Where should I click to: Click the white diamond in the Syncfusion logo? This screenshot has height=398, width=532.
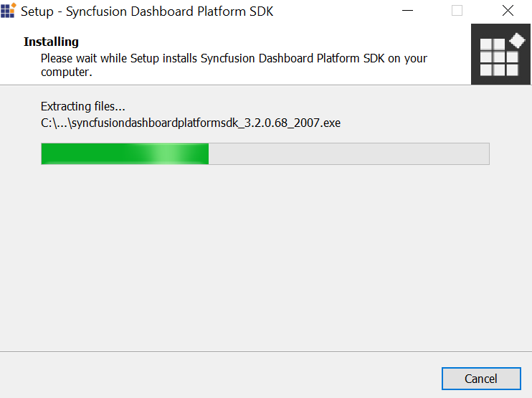517,40
